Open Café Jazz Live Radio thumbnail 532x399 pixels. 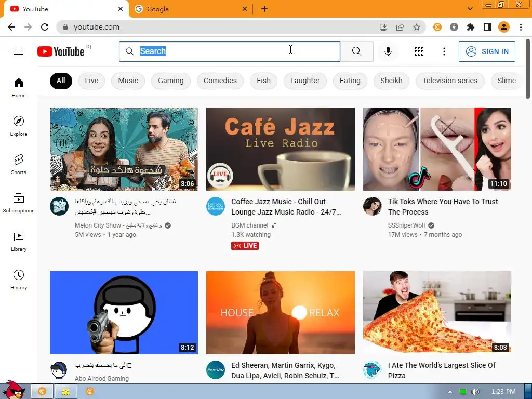[280, 149]
